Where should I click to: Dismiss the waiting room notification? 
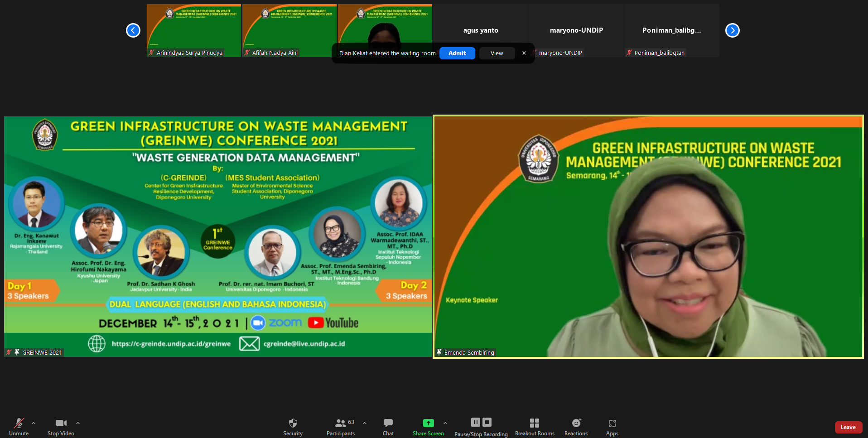[x=524, y=53]
